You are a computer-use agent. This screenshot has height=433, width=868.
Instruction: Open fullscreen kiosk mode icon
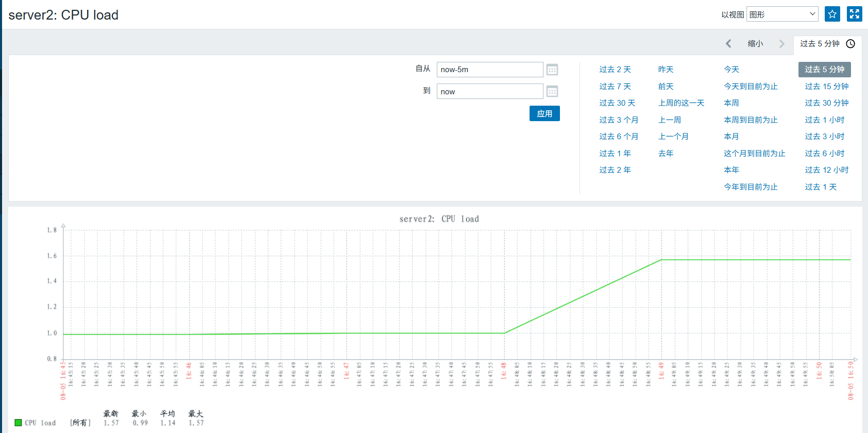point(855,14)
